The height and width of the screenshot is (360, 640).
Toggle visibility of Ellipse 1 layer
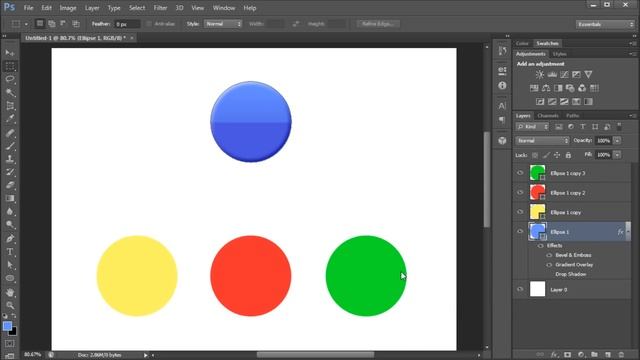(520, 231)
